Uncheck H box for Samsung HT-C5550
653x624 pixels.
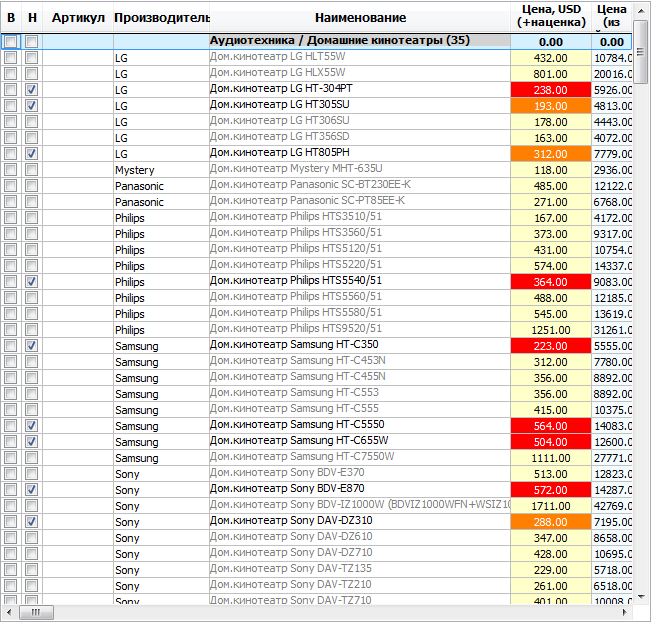point(32,426)
